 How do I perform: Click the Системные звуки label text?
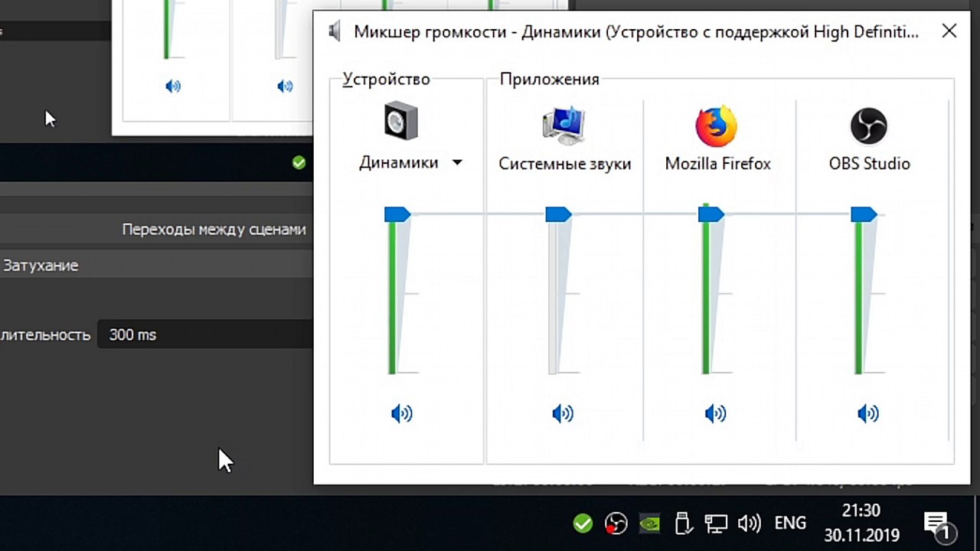point(565,164)
